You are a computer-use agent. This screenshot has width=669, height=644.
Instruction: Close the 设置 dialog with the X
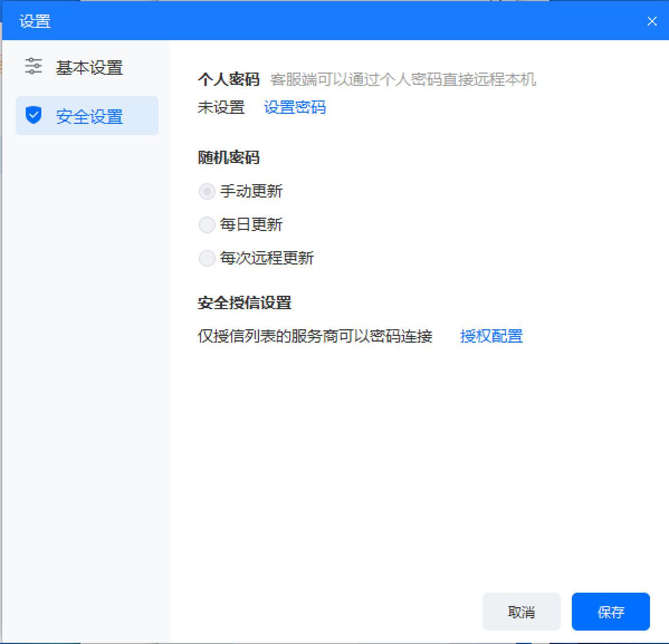click(652, 21)
